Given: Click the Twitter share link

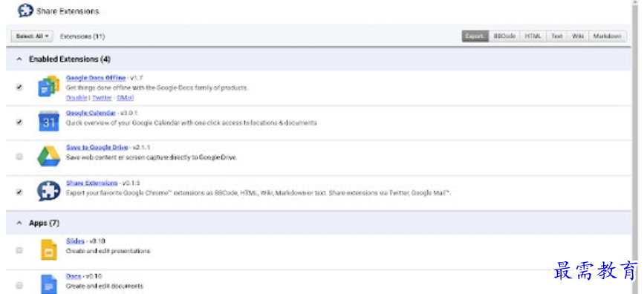Looking at the screenshot, I should coord(102,98).
